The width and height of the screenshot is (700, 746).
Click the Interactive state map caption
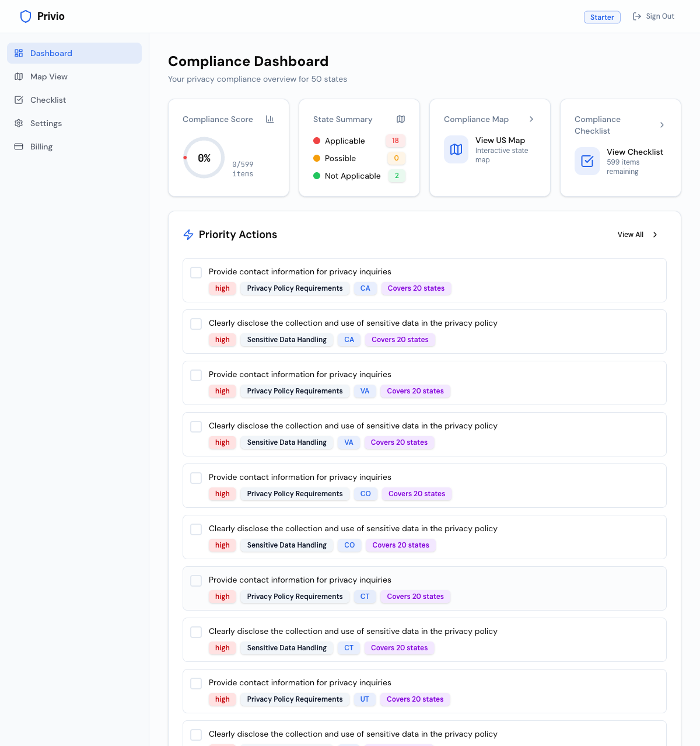502,155
